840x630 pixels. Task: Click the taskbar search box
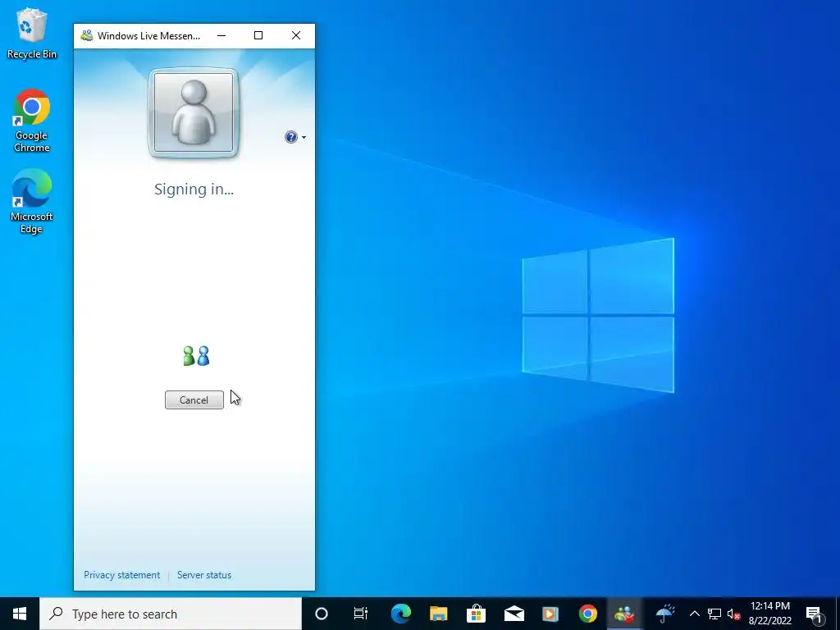pos(171,614)
